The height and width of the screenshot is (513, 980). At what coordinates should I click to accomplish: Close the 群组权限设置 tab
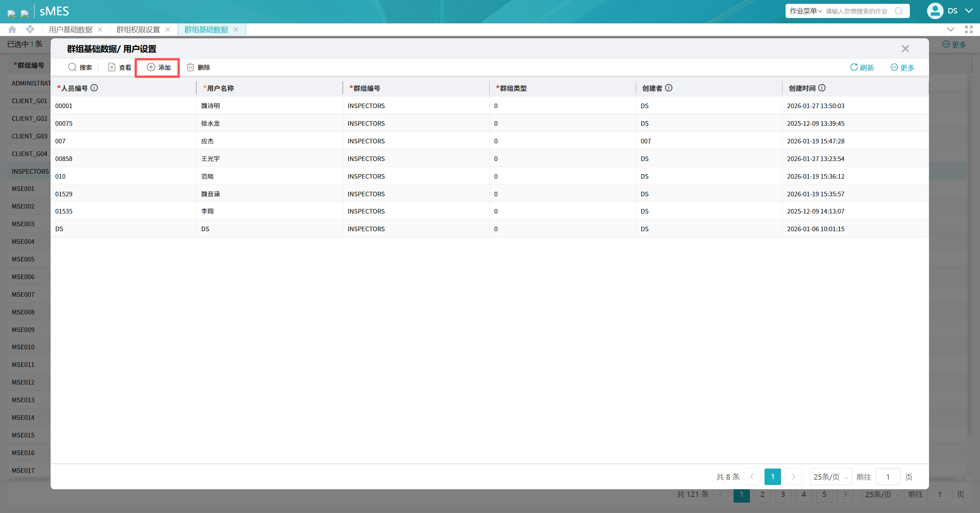pyautogui.click(x=168, y=30)
